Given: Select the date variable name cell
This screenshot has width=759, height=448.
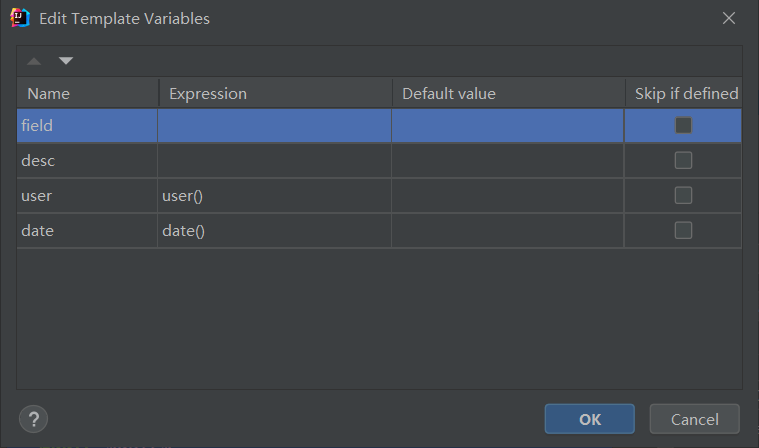Looking at the screenshot, I should point(87,231).
